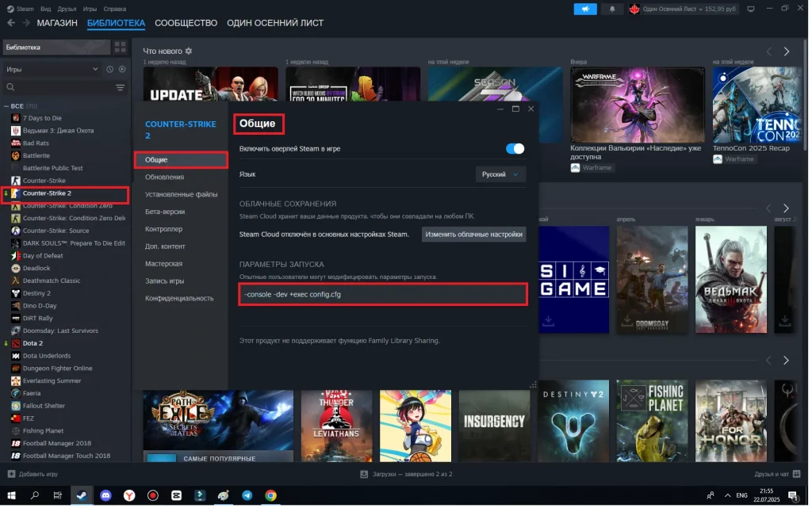Switch input language from ENG in tray
The width and height of the screenshot is (812, 508).
pyautogui.click(x=741, y=495)
